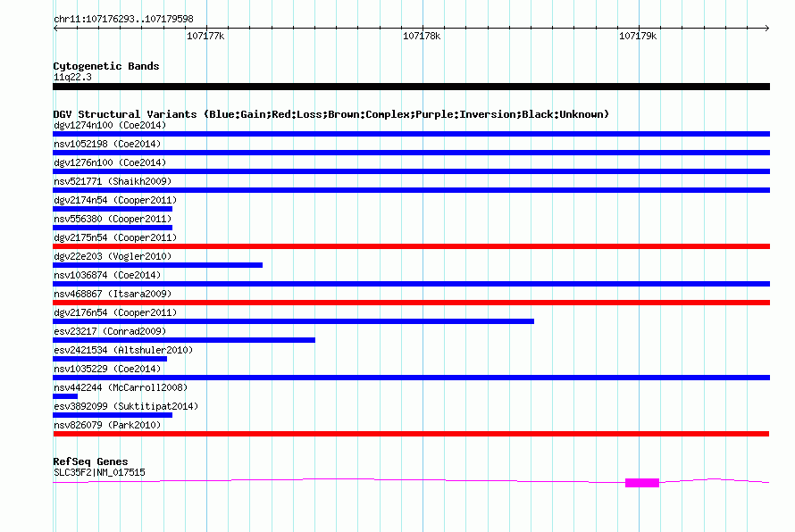The height and width of the screenshot is (532, 795).
Task: Open variant dgv2176n54 (Cooper2011) label
Action: click(115, 312)
